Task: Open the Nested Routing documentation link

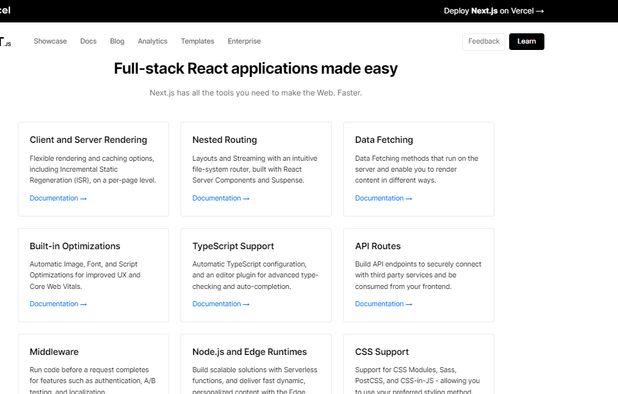Action: click(221, 198)
